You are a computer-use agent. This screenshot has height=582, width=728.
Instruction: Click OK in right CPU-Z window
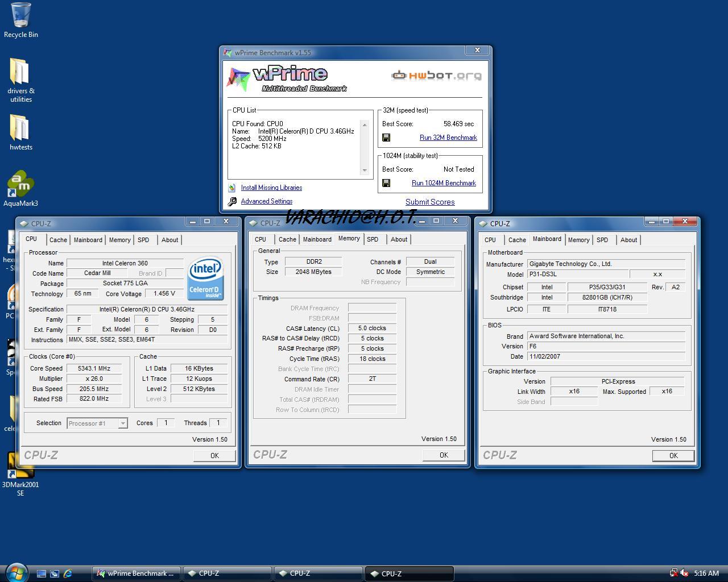tap(673, 455)
